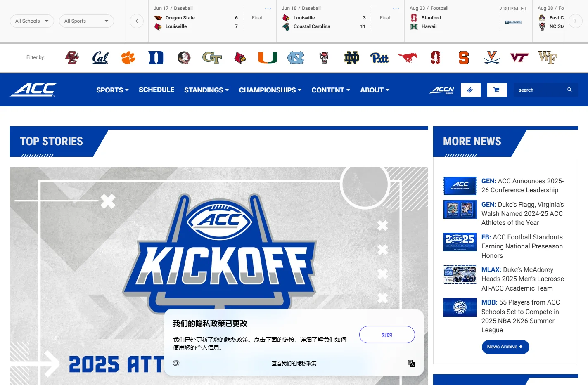Open the News Archive button
Screen dimensions: 588x385
505,347
